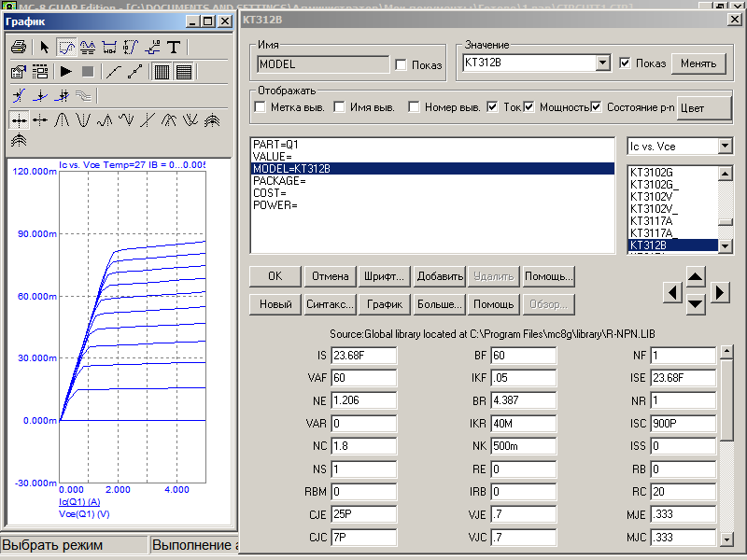Click the Properties icon in the toolbar

(19, 71)
